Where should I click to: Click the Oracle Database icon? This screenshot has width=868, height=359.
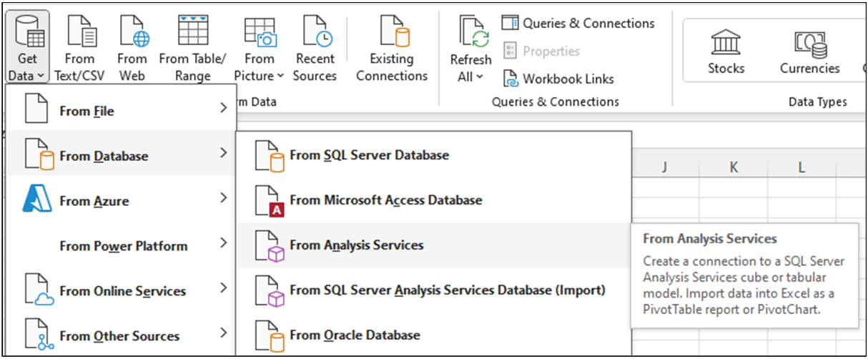tap(268, 335)
